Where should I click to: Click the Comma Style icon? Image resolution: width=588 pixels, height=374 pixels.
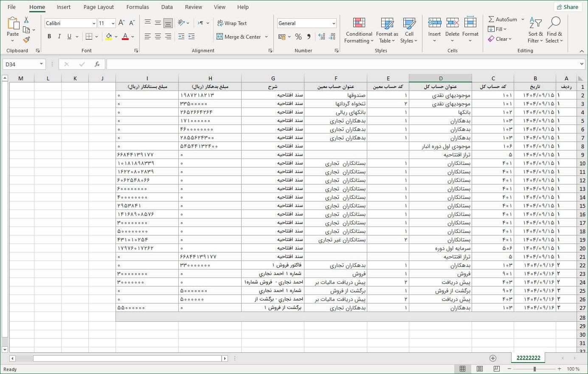pos(309,37)
